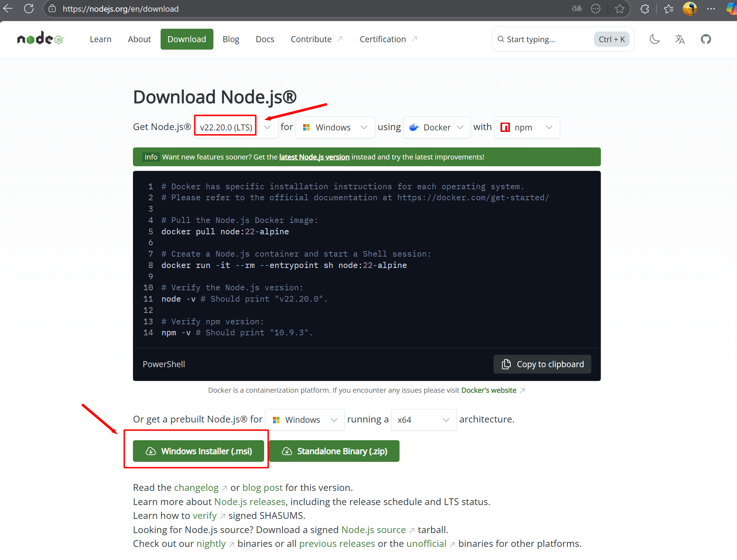This screenshot has height=560, width=737.
Task: Open the browser profile avatar
Action: point(690,9)
